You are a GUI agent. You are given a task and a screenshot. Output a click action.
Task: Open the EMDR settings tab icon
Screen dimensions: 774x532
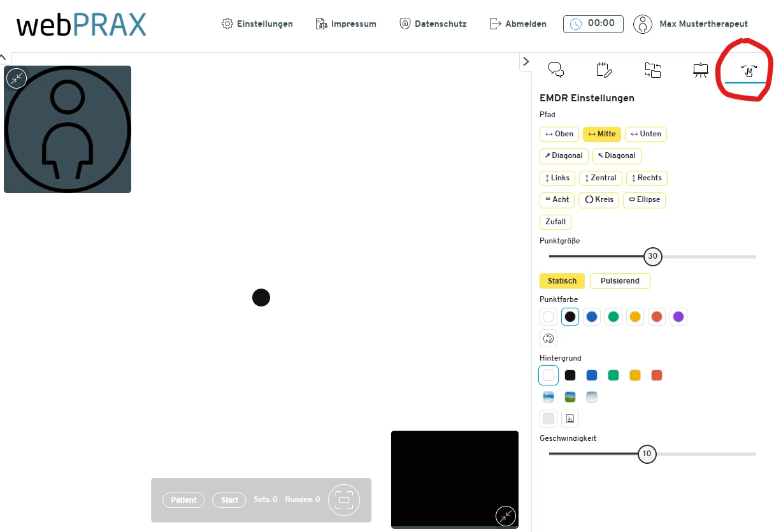[749, 70]
